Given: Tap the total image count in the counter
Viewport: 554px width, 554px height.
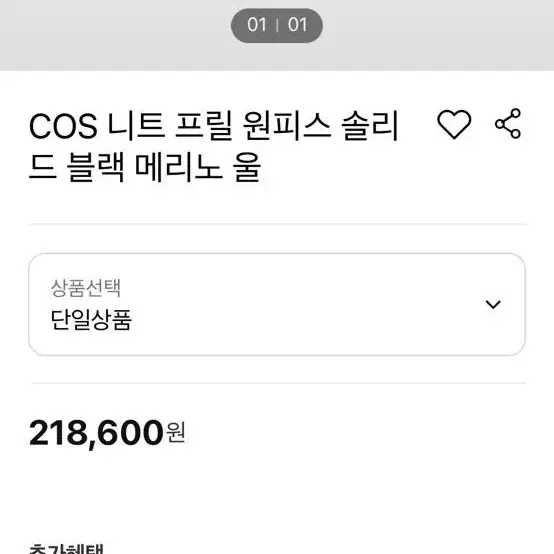Looking at the screenshot, I should 297,25.
